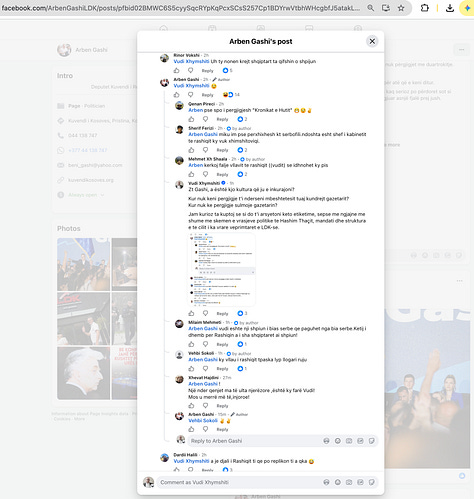Screen dimensions: 474x499
Task: Click the install-app icon in address bar
Action: [386, 8]
